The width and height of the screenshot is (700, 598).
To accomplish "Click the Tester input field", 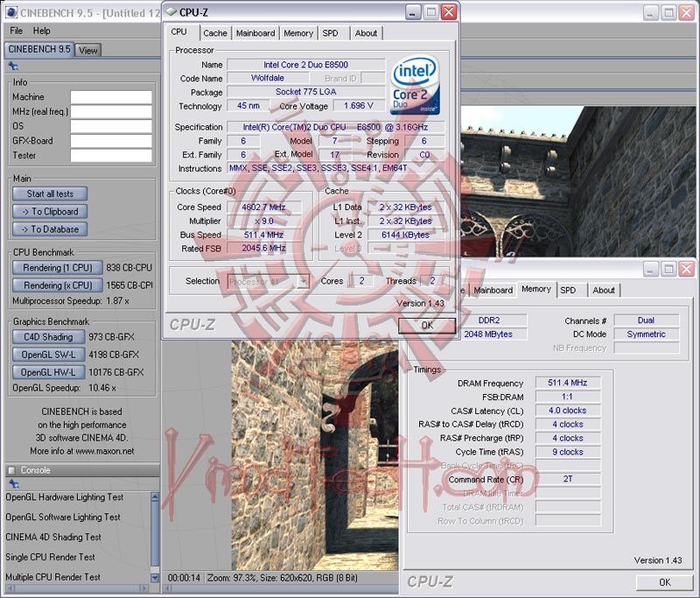I will pyautogui.click(x=111, y=156).
